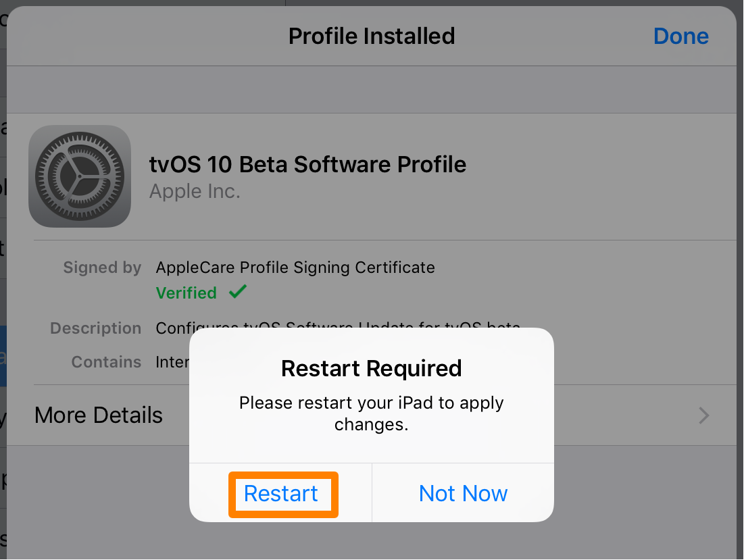Select the Signed by field row
This screenshot has height=560, width=744.
102,268
